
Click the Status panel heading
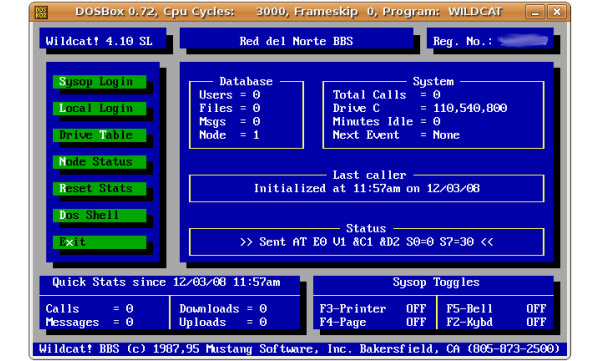tap(366, 229)
